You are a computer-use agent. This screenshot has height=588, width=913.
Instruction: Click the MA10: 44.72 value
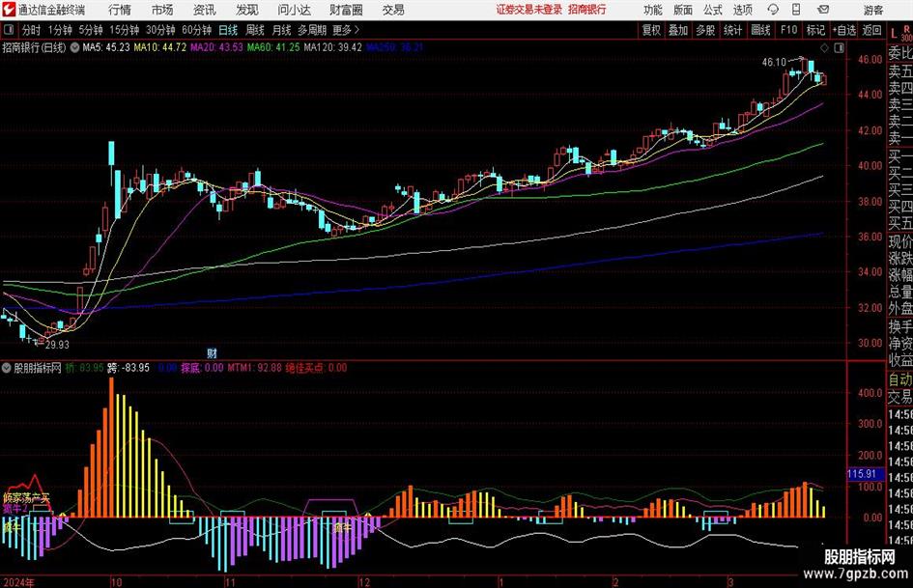point(160,47)
